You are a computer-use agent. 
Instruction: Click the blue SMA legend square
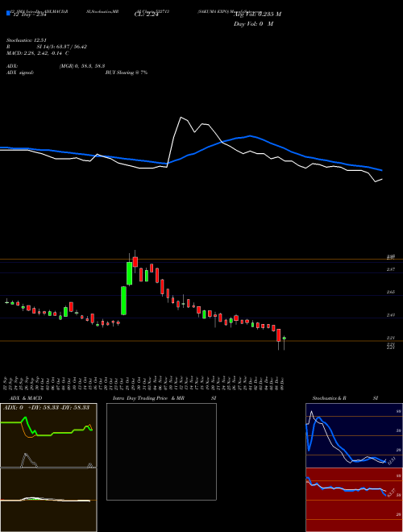pyautogui.click(x=8, y=13)
